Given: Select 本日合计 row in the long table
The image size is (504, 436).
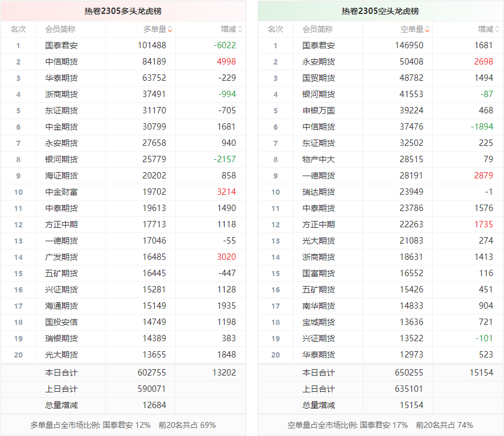Looking at the screenshot, I should (61, 373).
